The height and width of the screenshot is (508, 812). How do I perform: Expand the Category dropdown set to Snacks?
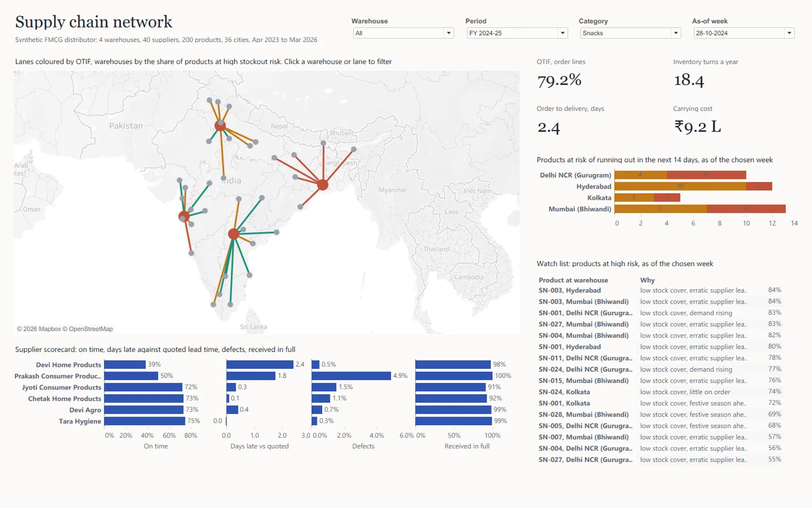pos(630,33)
